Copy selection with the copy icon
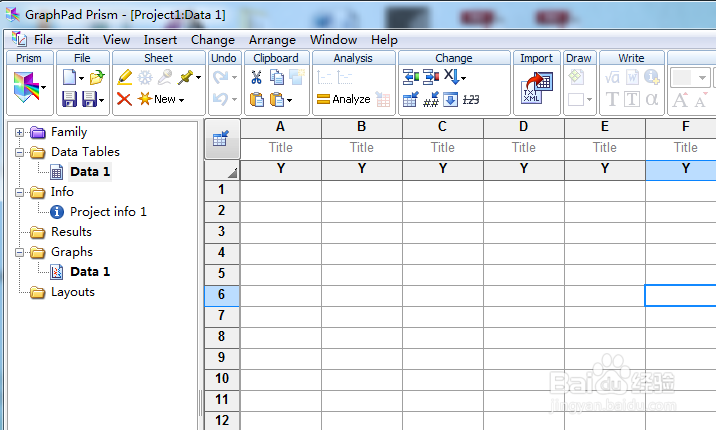 click(x=277, y=77)
